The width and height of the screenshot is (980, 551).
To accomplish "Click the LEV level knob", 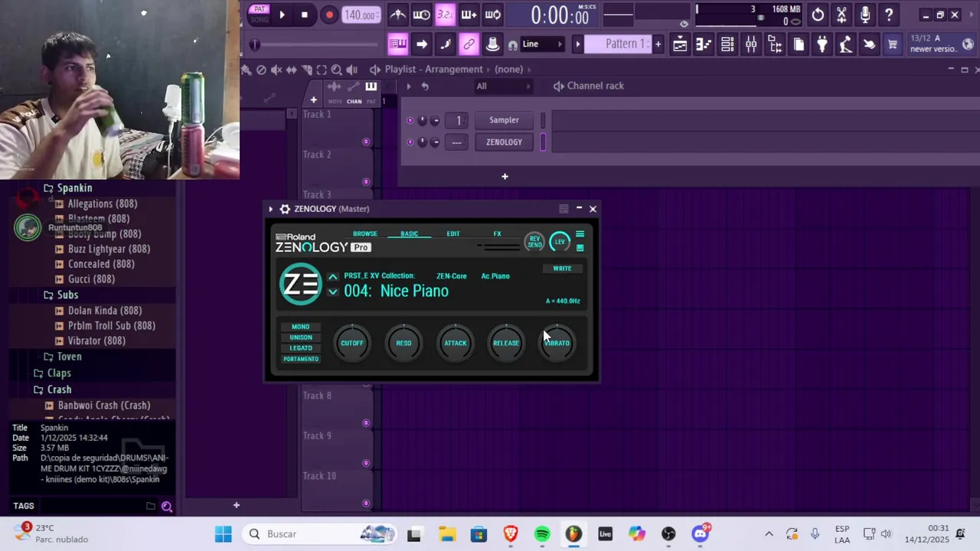I will tap(560, 242).
